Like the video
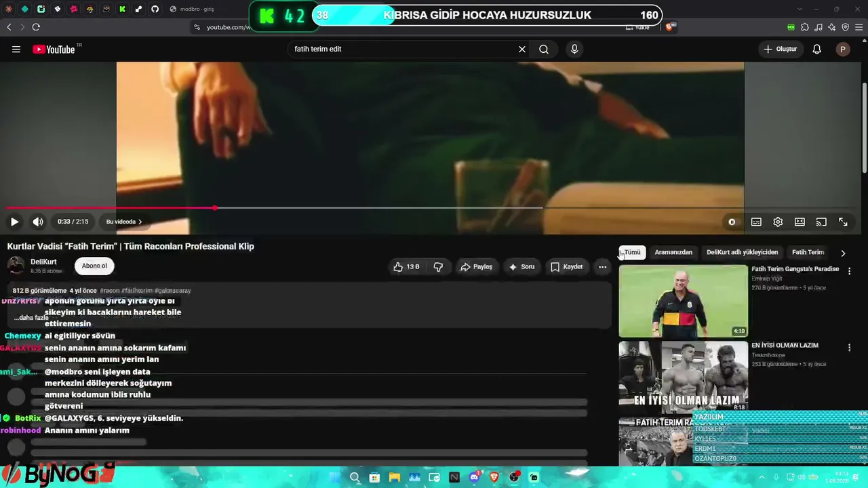Screen dimensions: 868x488 tap(406, 267)
